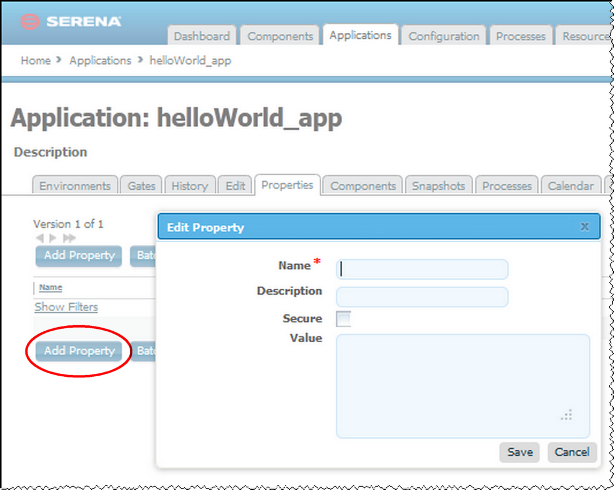
Task: Open the Environments sub-tab
Action: click(x=75, y=186)
